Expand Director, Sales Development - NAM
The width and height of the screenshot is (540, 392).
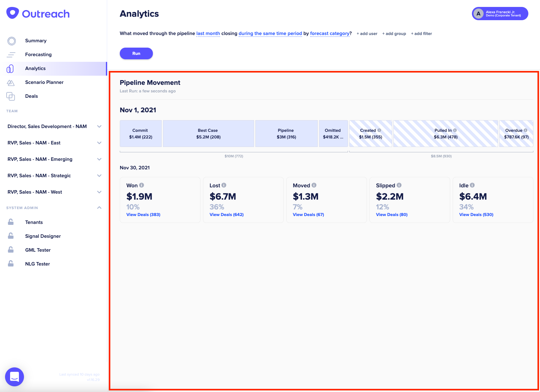click(x=99, y=126)
